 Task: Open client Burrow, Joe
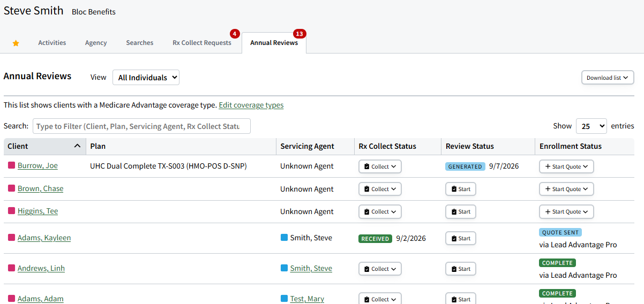pyautogui.click(x=38, y=165)
